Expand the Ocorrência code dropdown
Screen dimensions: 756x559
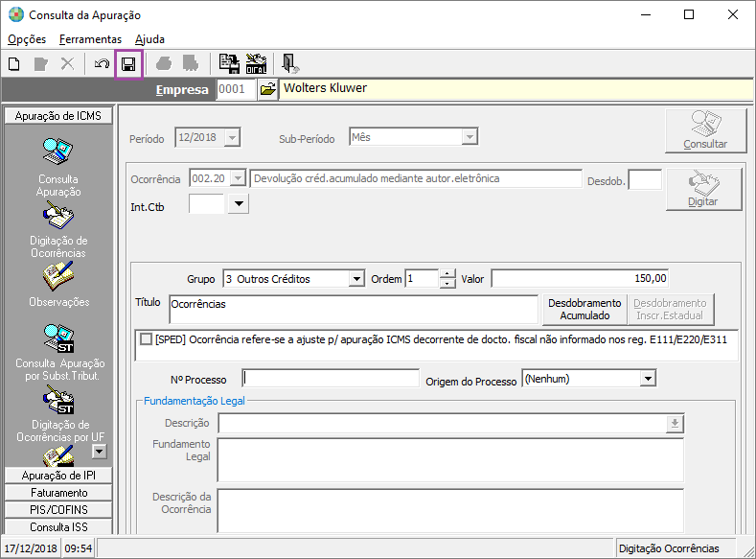pos(239,178)
